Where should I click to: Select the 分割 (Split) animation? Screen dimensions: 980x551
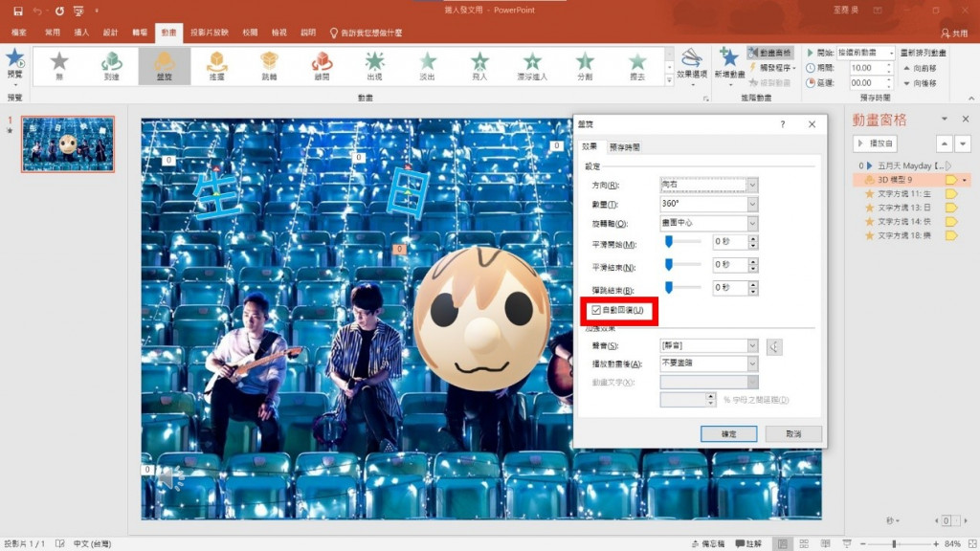(x=585, y=66)
